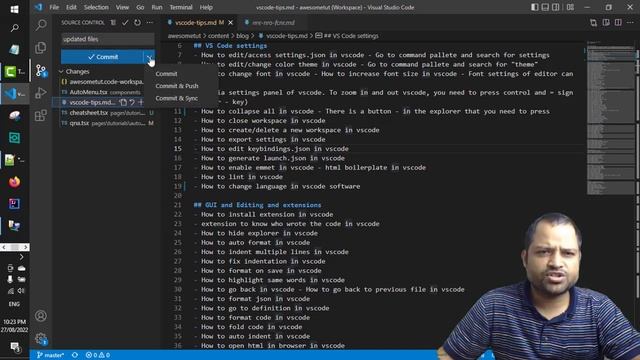The image size is (640, 360).
Task: Select cheatsheet.tsx in Changes list
Action: (106, 113)
